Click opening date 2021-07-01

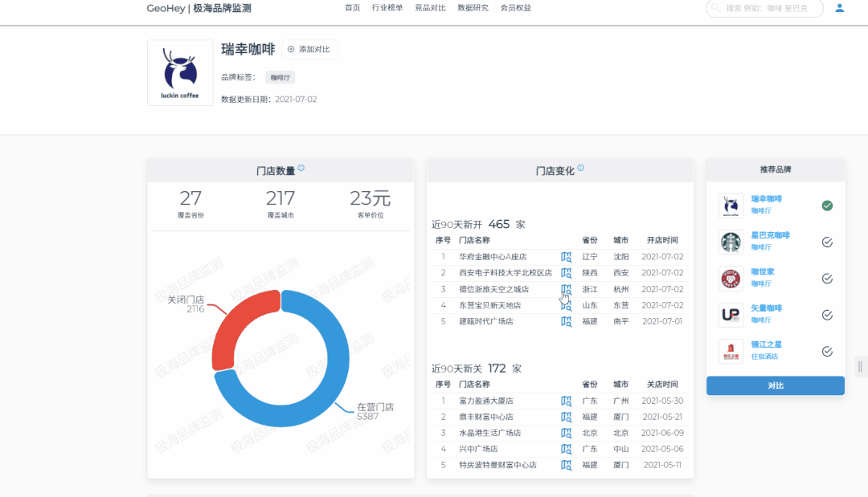662,321
